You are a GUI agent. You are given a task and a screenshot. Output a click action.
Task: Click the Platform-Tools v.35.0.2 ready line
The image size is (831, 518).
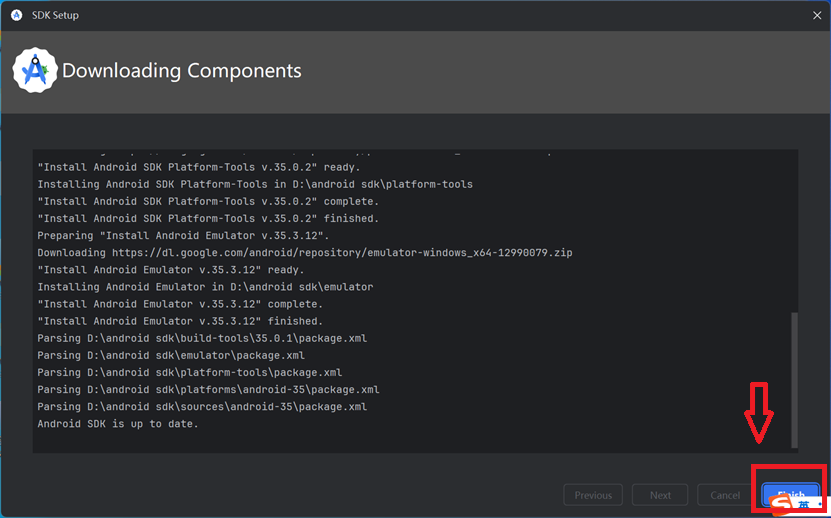(x=199, y=167)
